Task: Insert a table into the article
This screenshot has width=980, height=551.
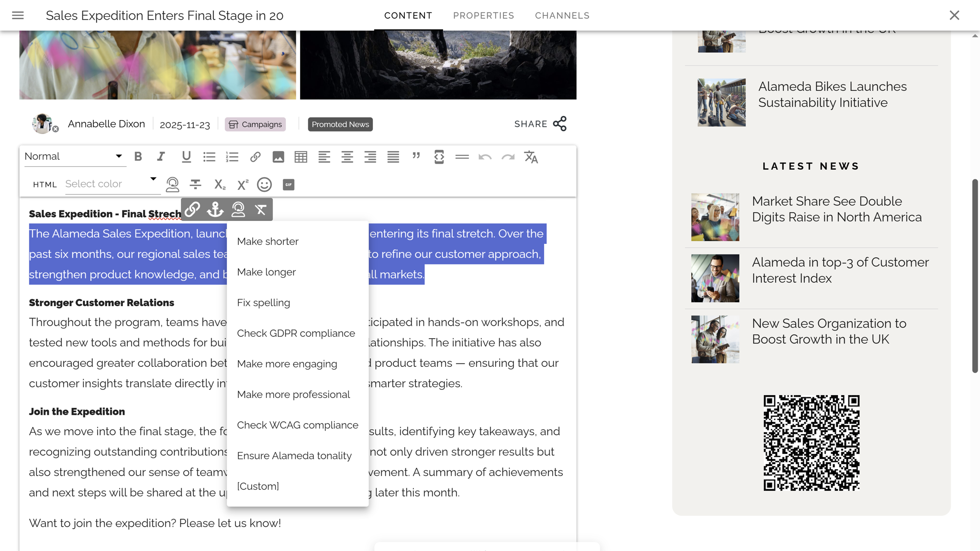Action: pyautogui.click(x=301, y=156)
